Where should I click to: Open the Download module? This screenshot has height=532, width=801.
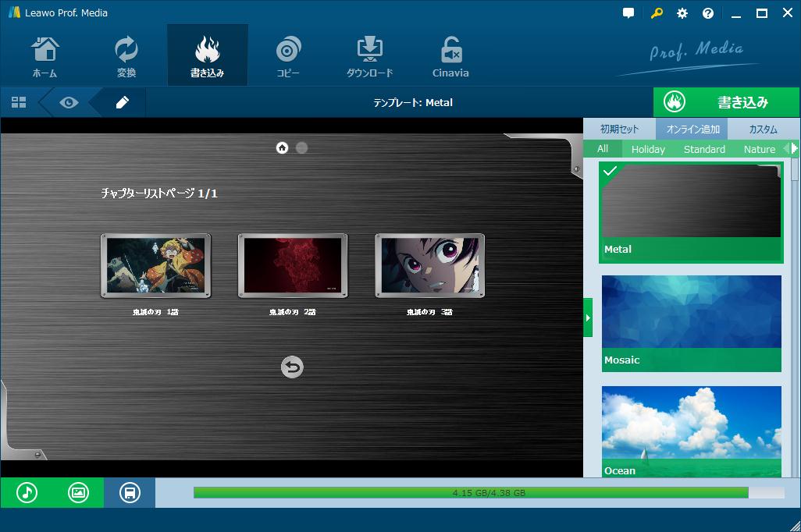[369, 56]
